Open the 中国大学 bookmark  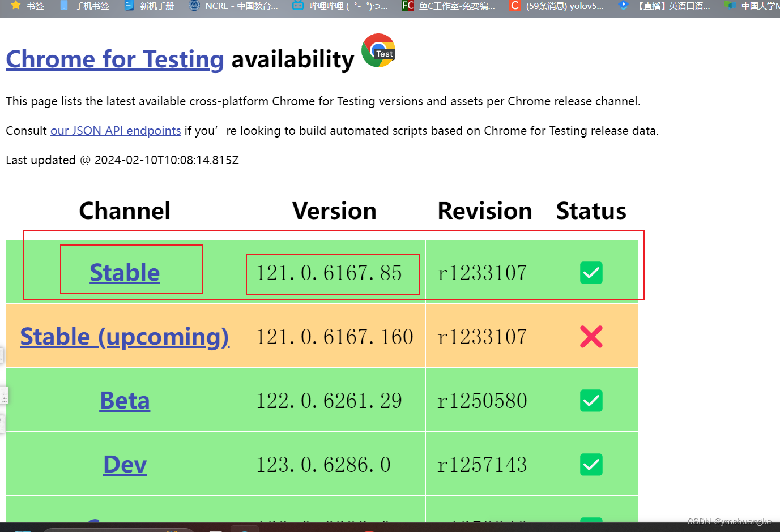[753, 6]
